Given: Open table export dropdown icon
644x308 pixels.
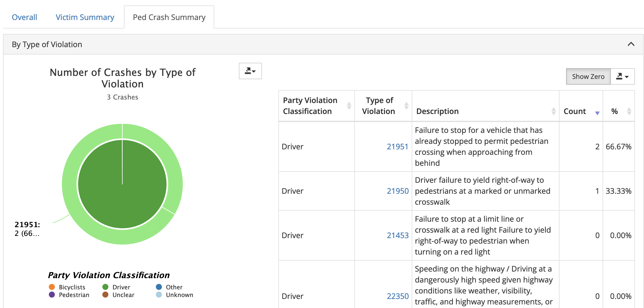Looking at the screenshot, I should coord(622,76).
